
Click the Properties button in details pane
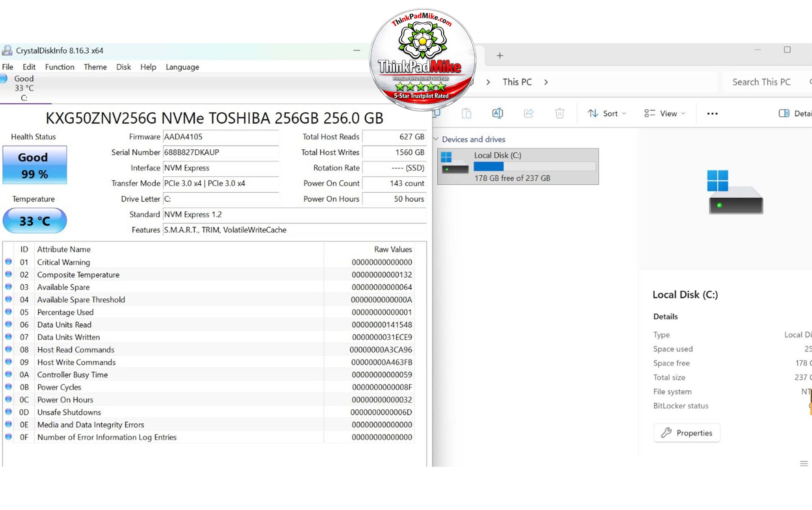click(x=687, y=433)
